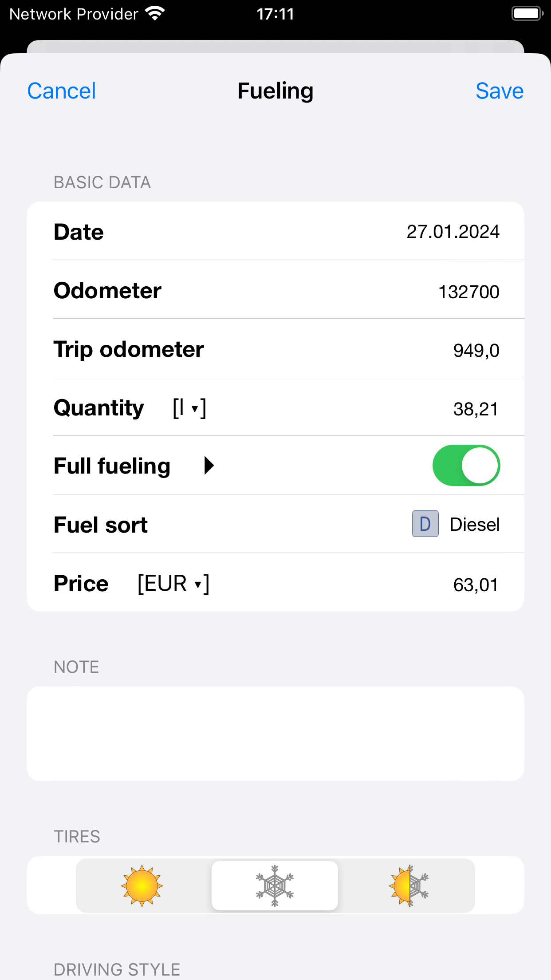Screen dimensions: 551x980
Task: Select summer tires sun icon
Action: (x=142, y=885)
